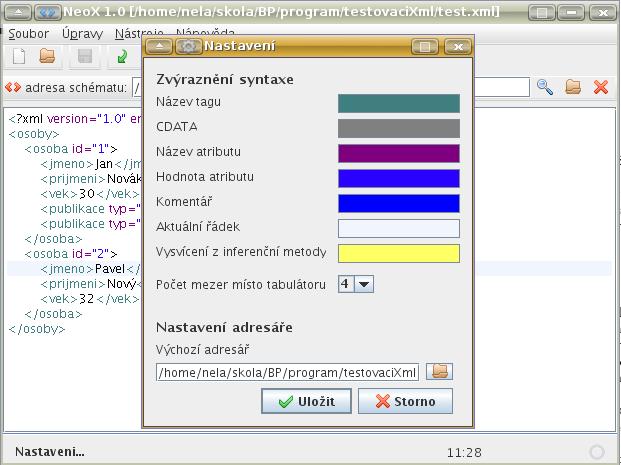Viewport: 621px width, 465px height.
Task: Click the <vek>30</vek> line
Action: coord(90,194)
